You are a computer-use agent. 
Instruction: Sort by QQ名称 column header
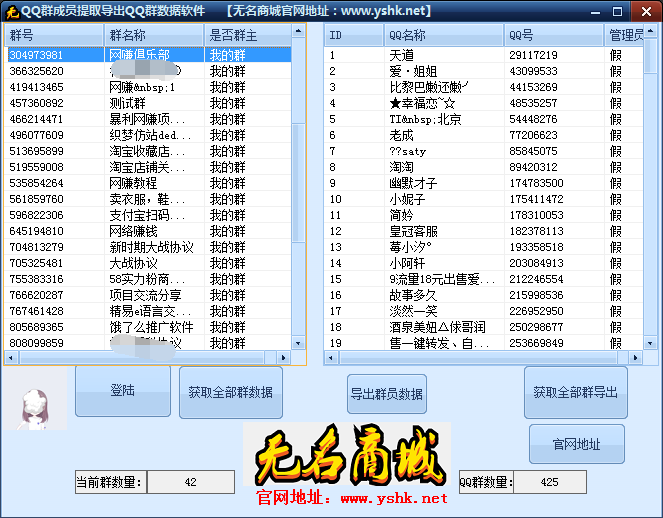pos(444,35)
